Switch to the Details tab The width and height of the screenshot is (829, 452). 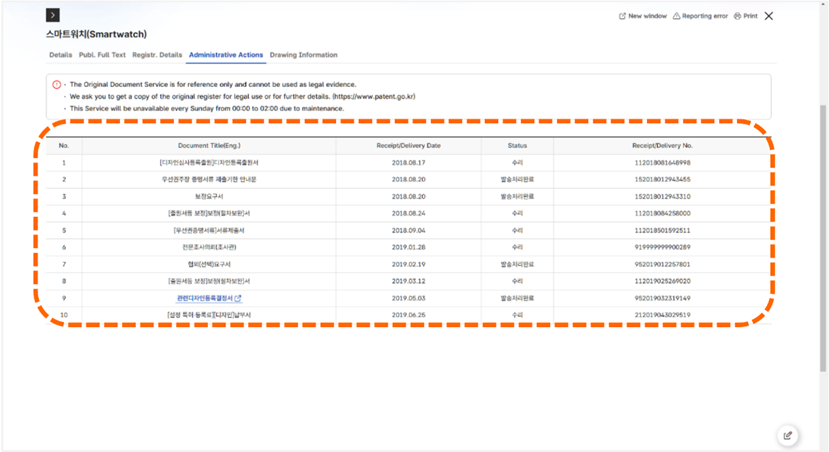coord(60,55)
